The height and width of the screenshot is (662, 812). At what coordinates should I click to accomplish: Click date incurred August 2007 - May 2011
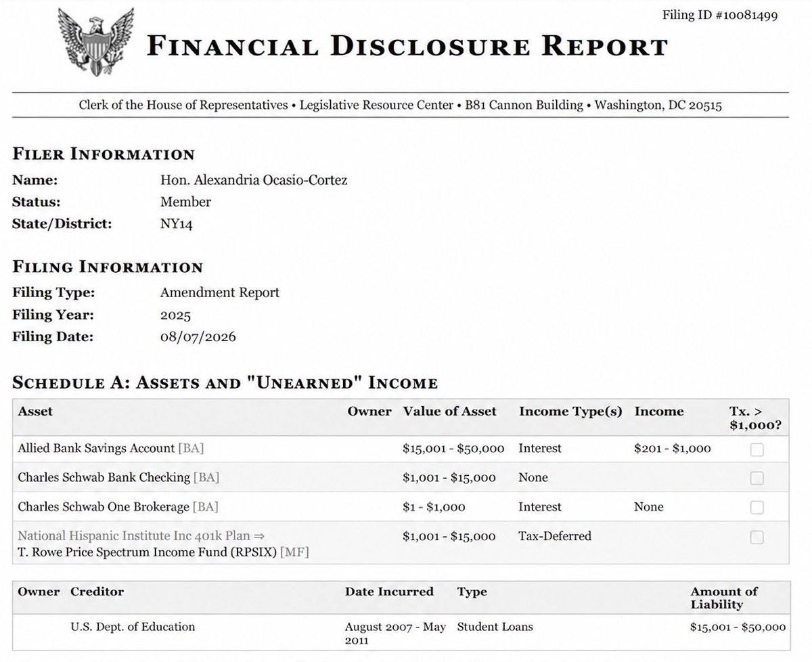point(395,633)
